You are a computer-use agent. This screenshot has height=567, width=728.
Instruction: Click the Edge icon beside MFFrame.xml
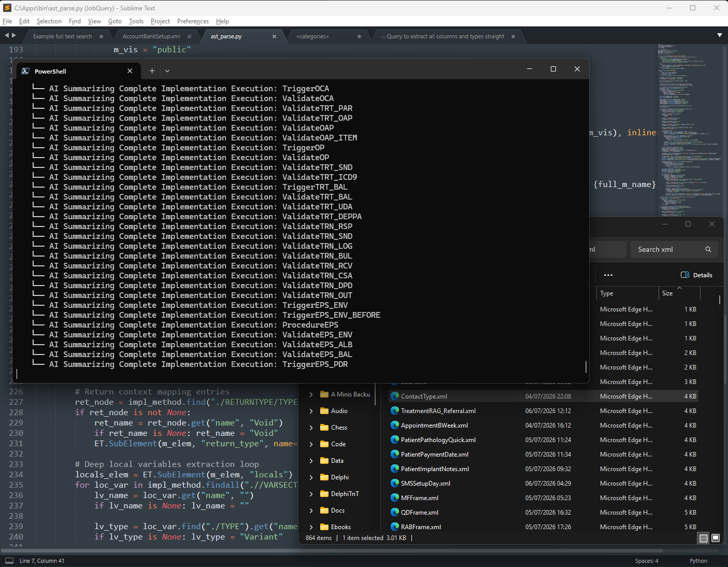point(395,498)
